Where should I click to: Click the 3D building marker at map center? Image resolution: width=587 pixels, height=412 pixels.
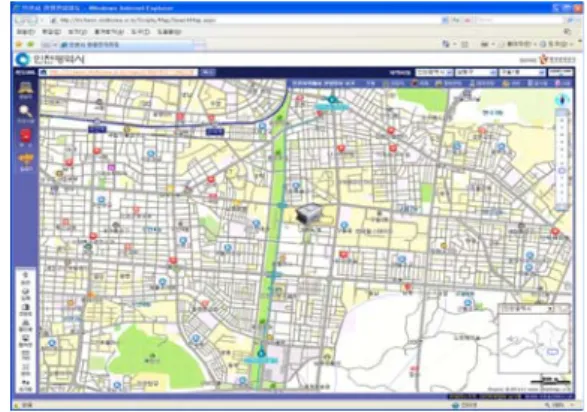[x=309, y=214]
